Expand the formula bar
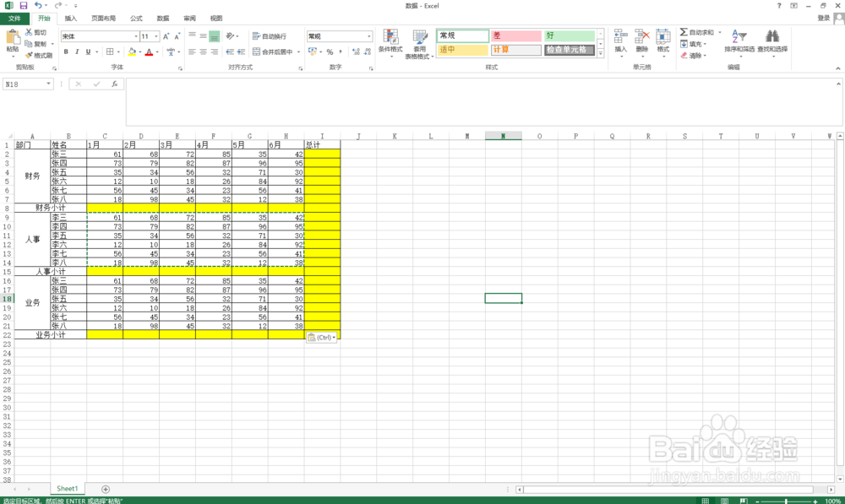Viewport: 845px width, 504px height. pos(838,84)
